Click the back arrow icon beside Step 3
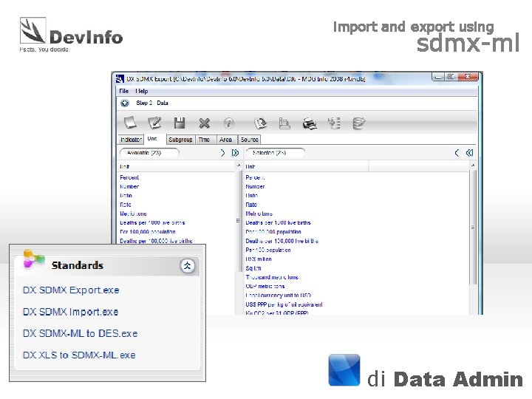Screen dimensions: 532x399 point(125,103)
